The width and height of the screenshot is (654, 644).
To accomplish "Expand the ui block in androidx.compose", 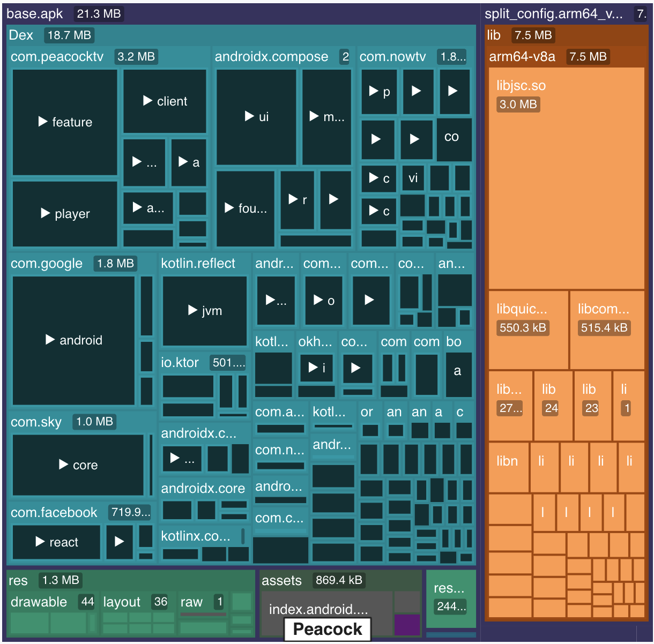I will point(256,117).
